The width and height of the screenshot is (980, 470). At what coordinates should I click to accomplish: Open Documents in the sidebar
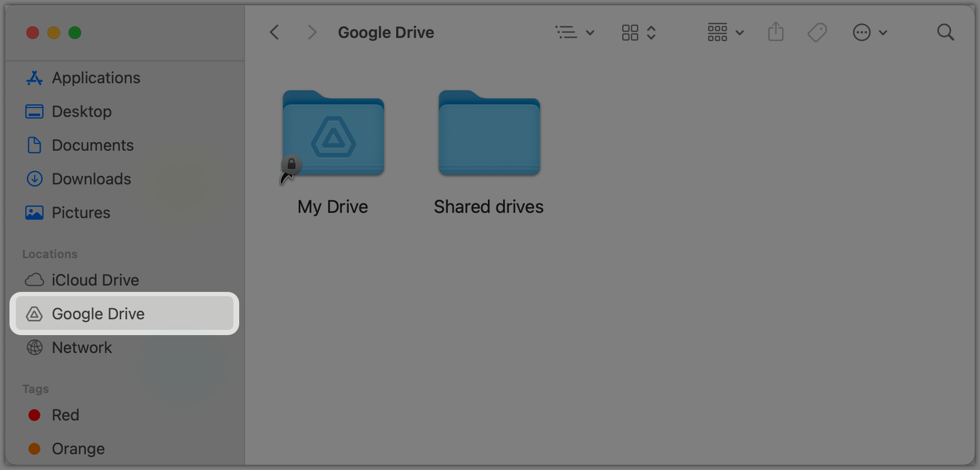pos(124,145)
